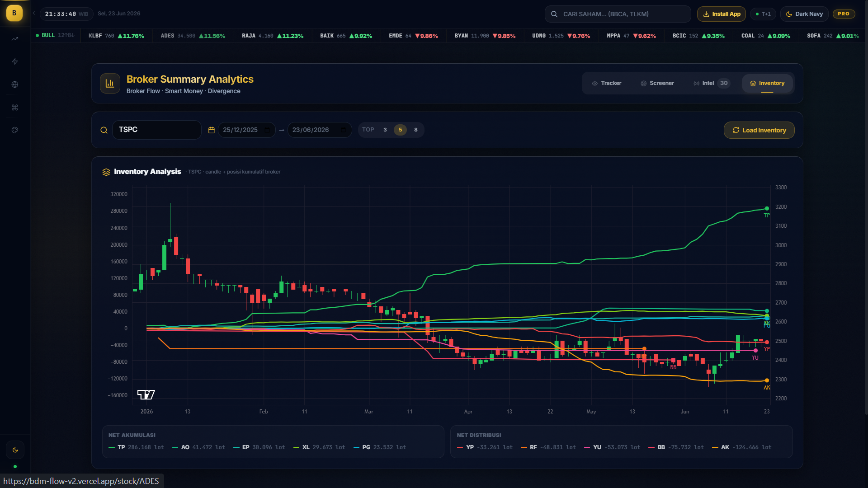Image resolution: width=868 pixels, height=488 pixels.
Task: Open the end date 23/06/2026 picker
Action: (x=320, y=130)
